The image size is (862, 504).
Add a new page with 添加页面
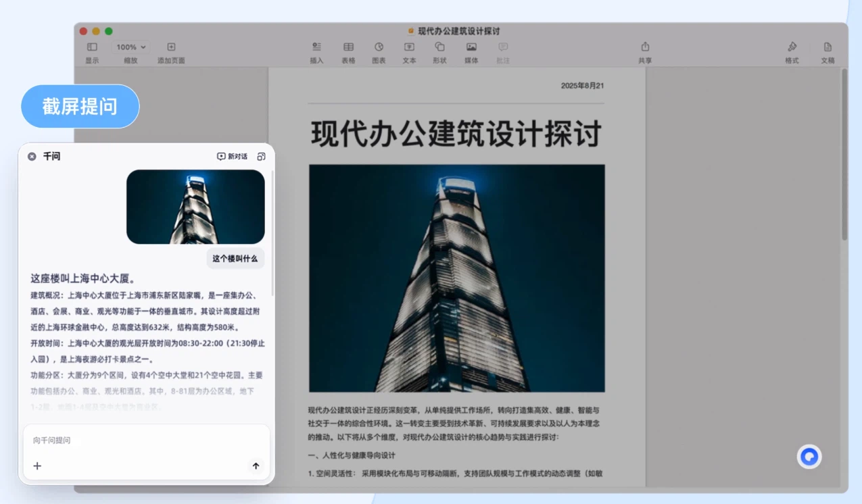coord(171,52)
